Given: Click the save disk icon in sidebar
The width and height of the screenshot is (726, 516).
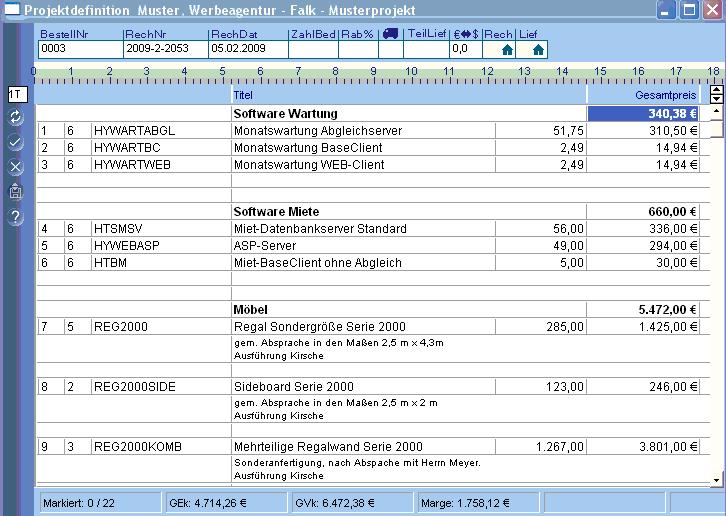Looking at the screenshot, I should [x=16, y=192].
